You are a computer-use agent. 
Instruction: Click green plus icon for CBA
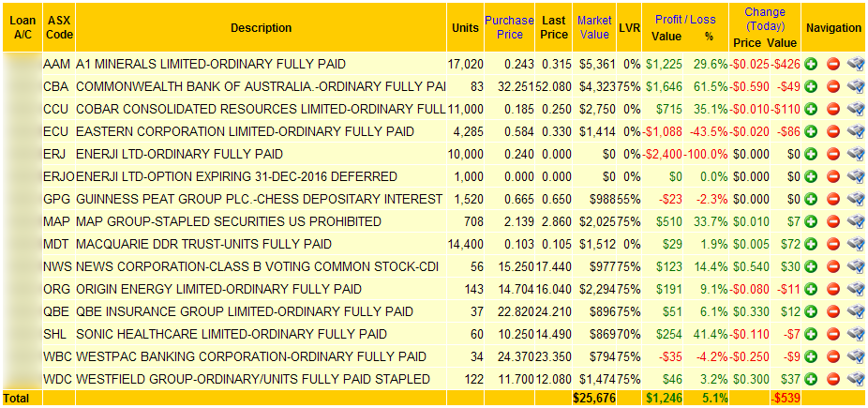coord(812,86)
